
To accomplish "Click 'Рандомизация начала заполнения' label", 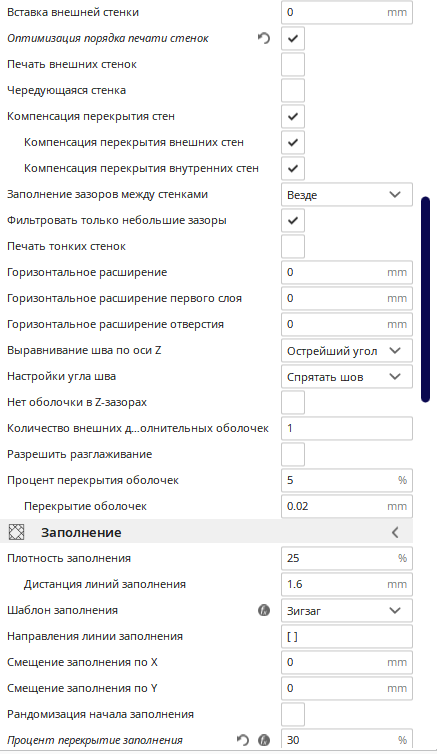I will point(100,714).
